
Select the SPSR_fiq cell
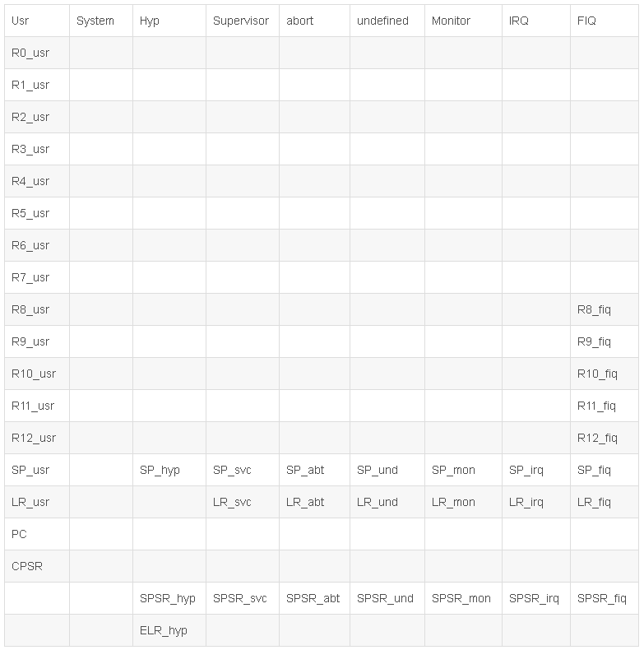click(602, 598)
